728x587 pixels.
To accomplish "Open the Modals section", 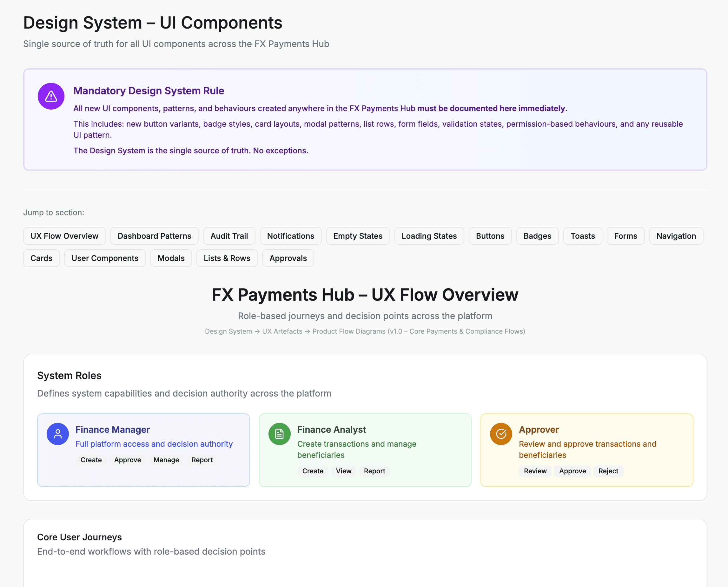I will click(171, 258).
